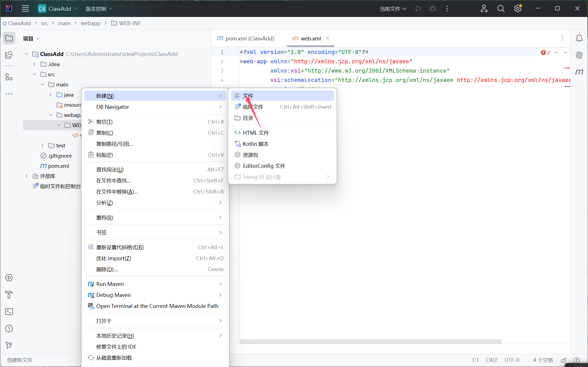The height and width of the screenshot is (367, 588).
Task: Open the Commit tool window icon
Action: pyautogui.click(x=9, y=55)
